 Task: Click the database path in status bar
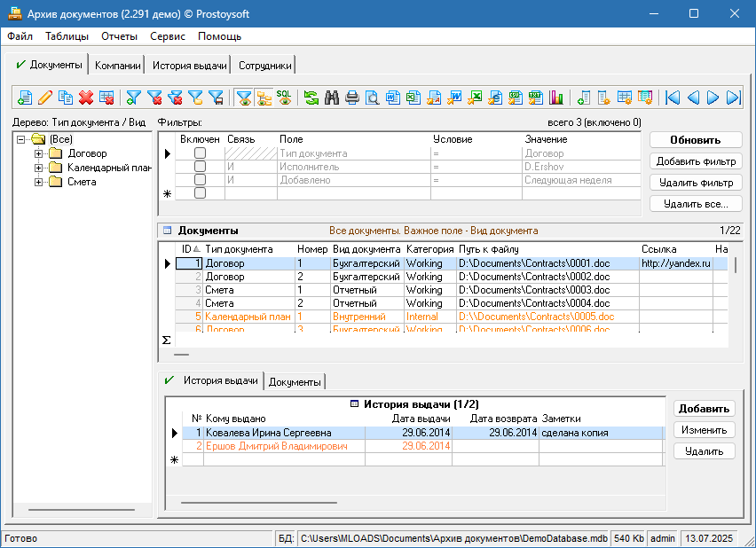(x=453, y=538)
